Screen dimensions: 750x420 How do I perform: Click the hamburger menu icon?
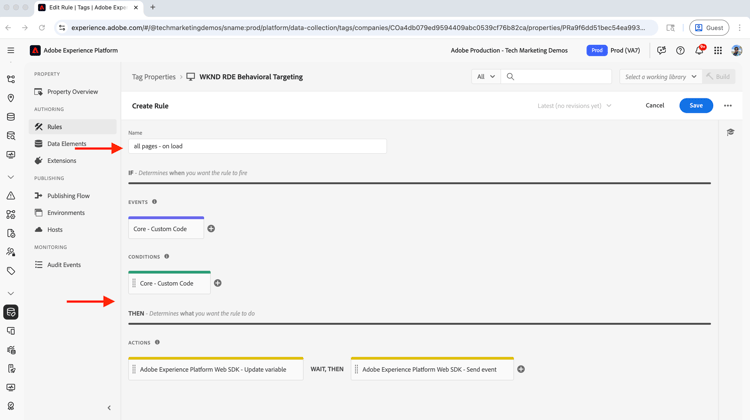[11, 50]
